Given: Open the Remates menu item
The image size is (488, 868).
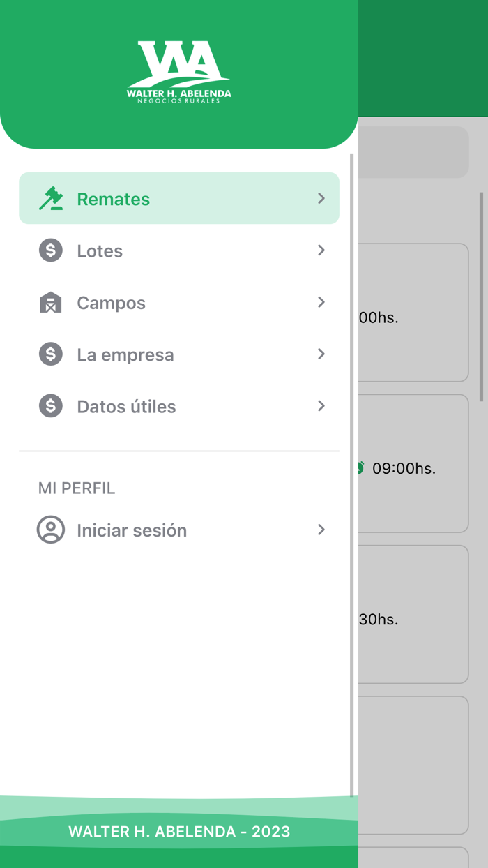Looking at the screenshot, I should (x=114, y=200).
